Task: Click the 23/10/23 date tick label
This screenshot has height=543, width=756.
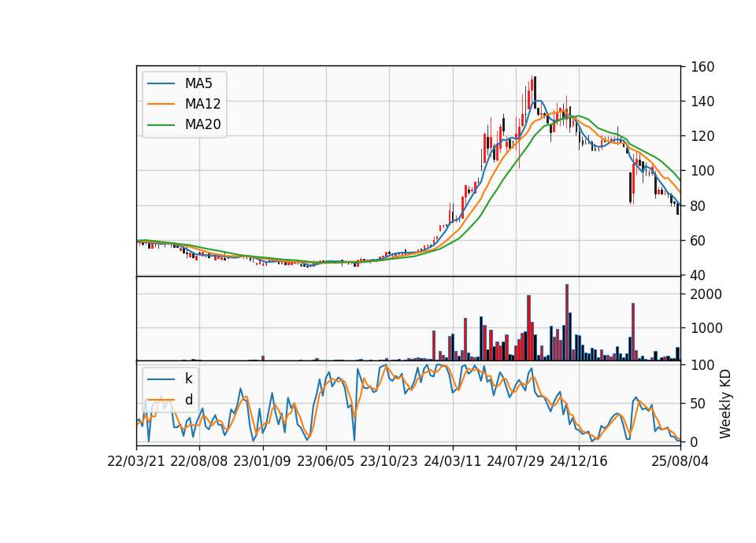Action: pos(388,461)
